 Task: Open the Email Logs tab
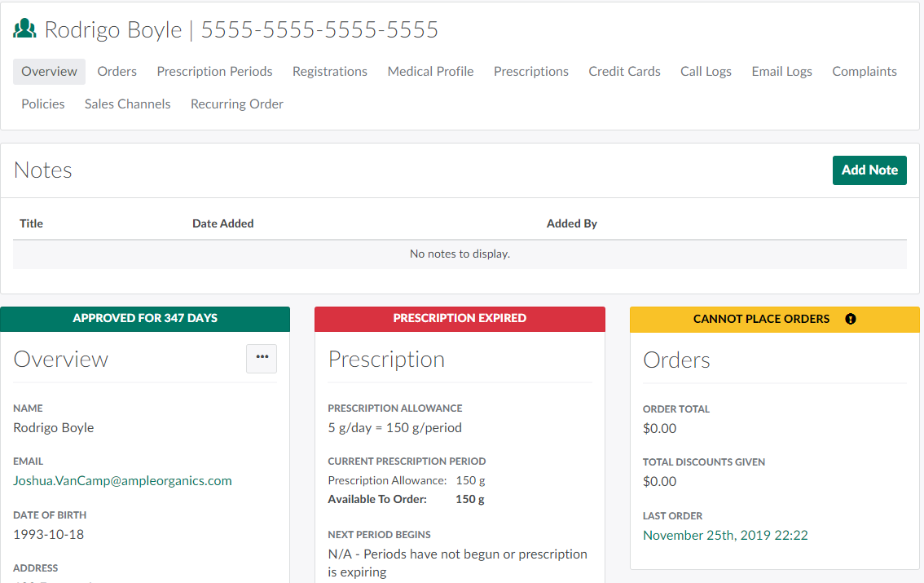pyautogui.click(x=781, y=72)
